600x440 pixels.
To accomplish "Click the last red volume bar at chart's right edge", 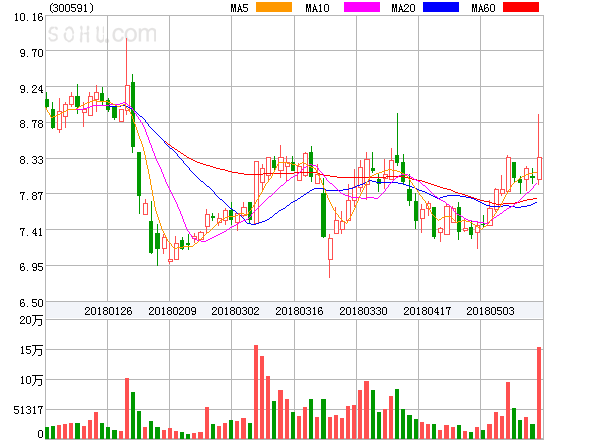I will coord(539,393).
